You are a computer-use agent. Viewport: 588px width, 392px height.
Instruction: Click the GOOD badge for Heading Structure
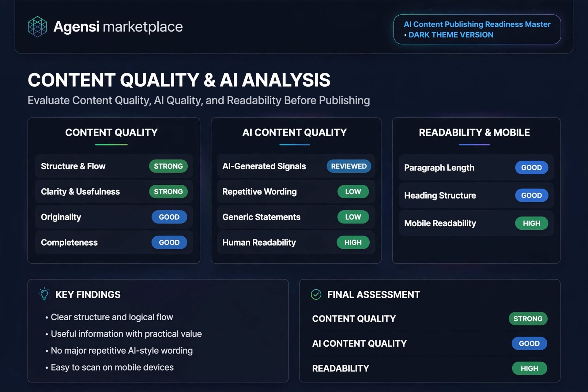532,195
